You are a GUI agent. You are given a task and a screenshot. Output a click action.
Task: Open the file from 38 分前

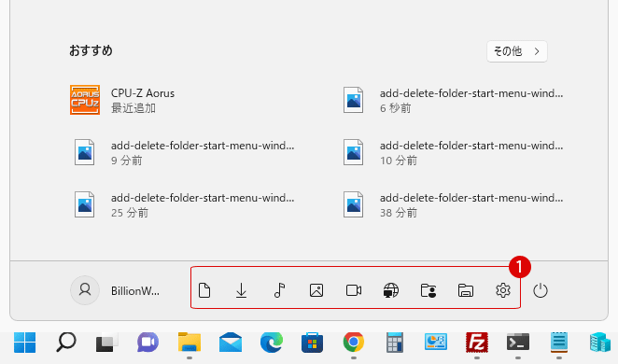(x=454, y=204)
